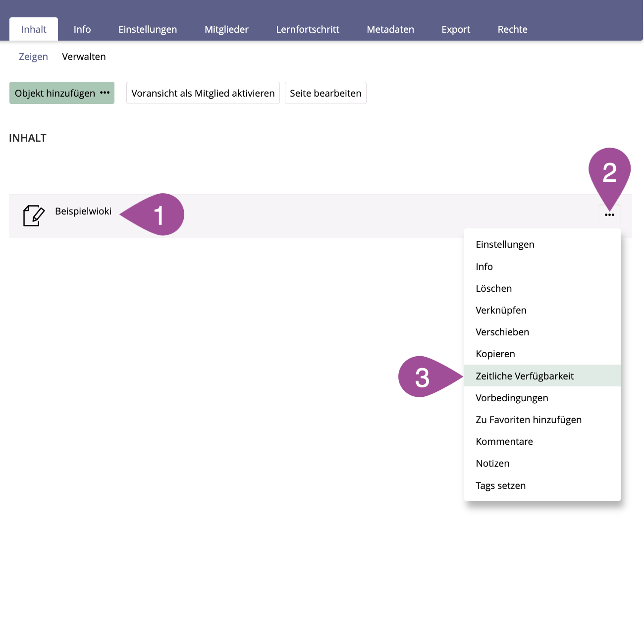Click the Beispielwioki wiki icon
The height and width of the screenshot is (644, 644).
34,215
